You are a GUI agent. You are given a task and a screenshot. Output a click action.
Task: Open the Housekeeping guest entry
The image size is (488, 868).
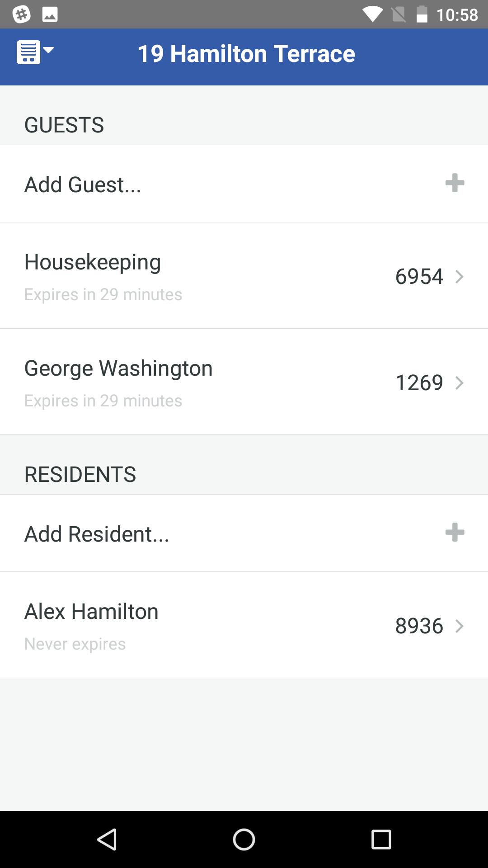tap(93, 262)
